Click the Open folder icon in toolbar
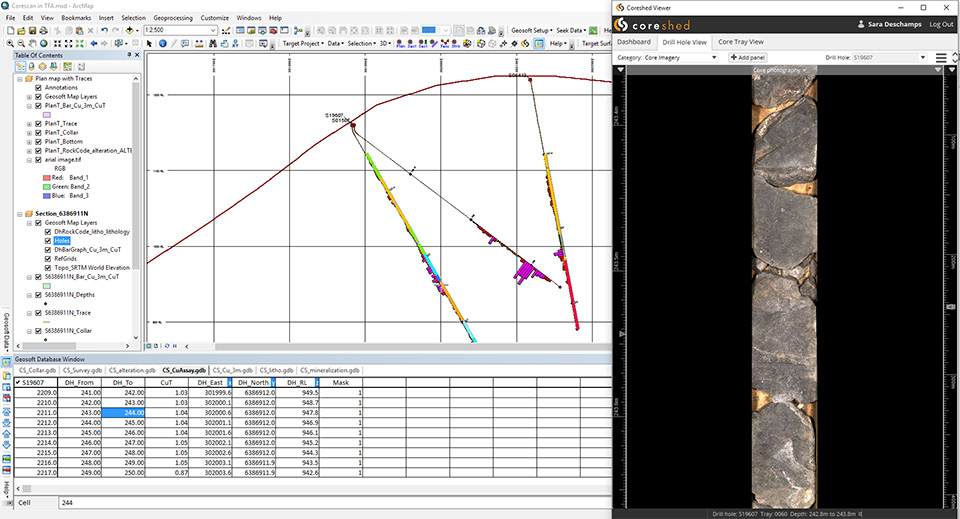Screen dimensions: 960x519 point(21,30)
